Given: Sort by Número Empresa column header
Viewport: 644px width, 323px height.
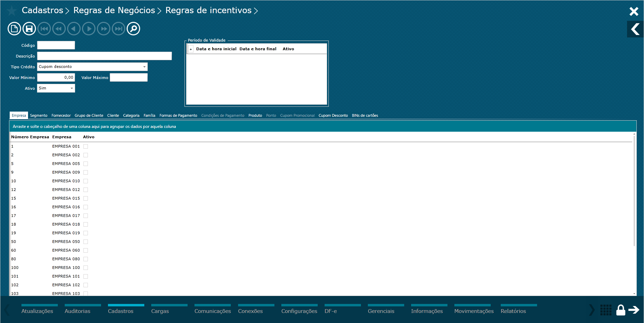Looking at the screenshot, I should coord(30,137).
